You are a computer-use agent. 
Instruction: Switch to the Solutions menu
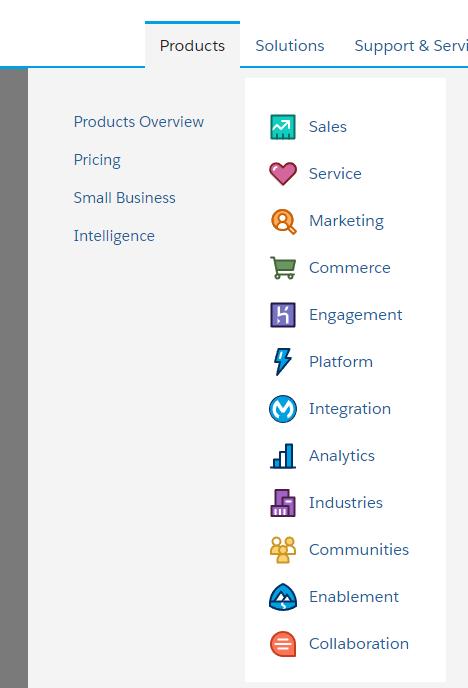(x=290, y=46)
